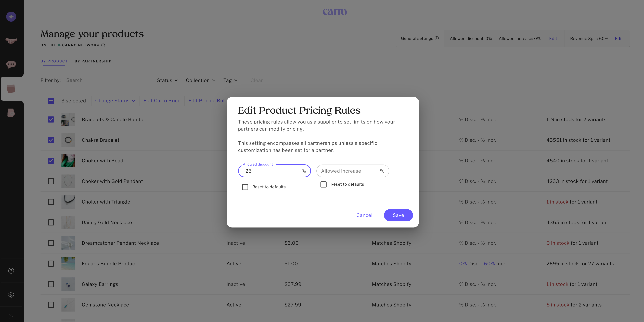Switch to the By Partnership tab
The width and height of the screenshot is (644, 322).
click(93, 61)
